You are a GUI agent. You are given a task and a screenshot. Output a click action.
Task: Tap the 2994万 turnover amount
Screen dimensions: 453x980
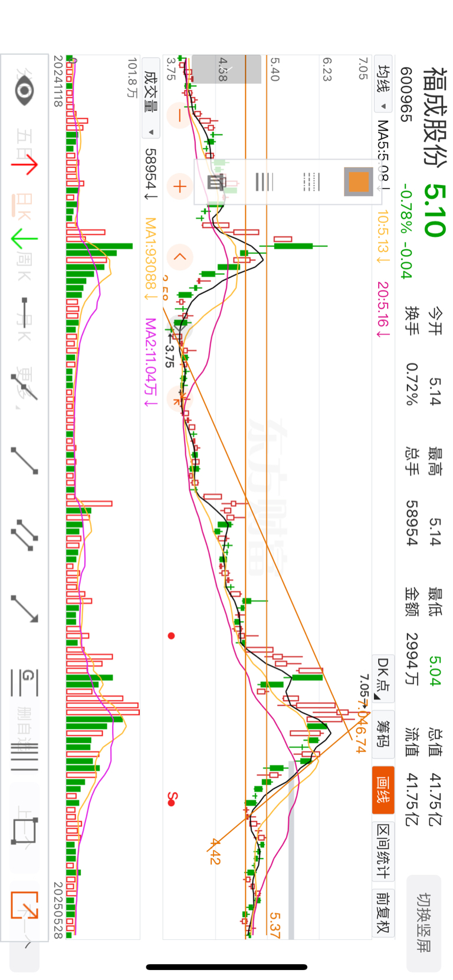(412, 659)
